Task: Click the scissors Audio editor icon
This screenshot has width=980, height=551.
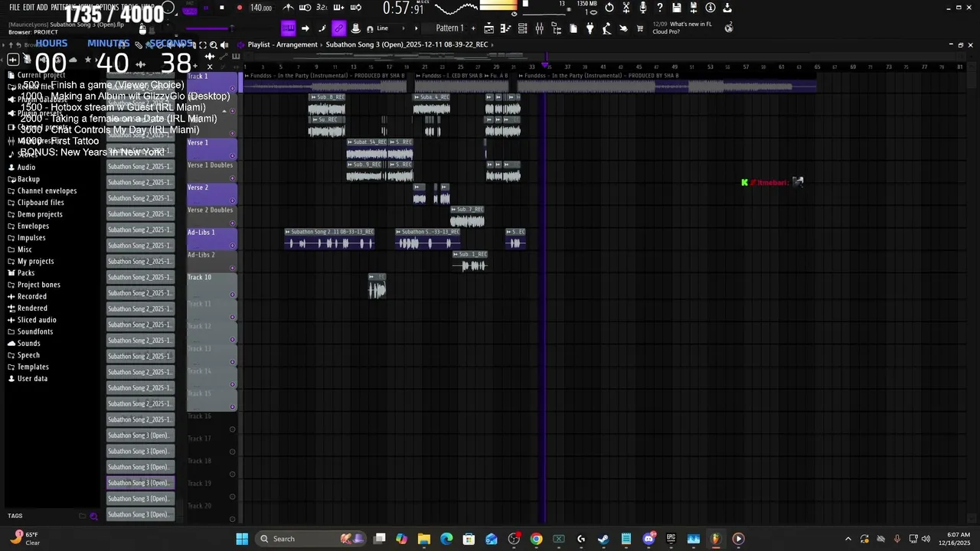Action: 626,8
